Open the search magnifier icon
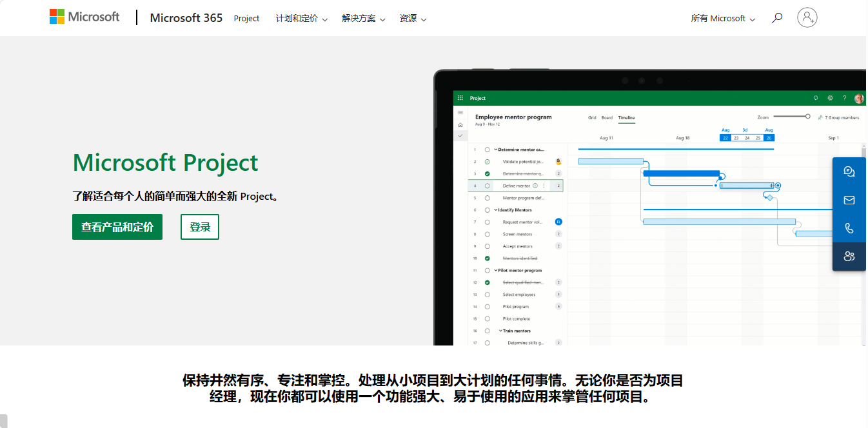Viewport: 868px width, 428px height. coord(777,18)
